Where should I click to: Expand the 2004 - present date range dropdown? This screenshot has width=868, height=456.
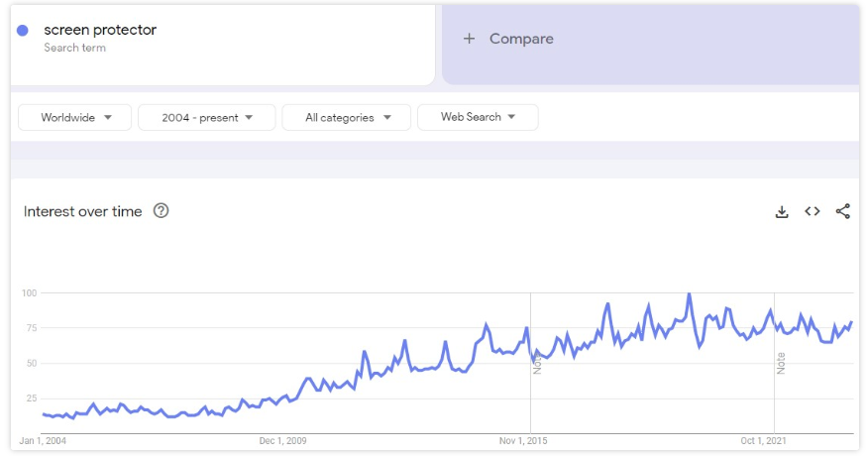click(206, 117)
